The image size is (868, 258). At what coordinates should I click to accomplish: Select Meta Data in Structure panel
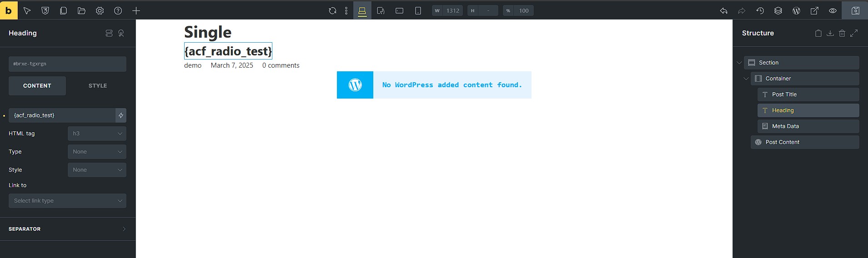(808, 126)
